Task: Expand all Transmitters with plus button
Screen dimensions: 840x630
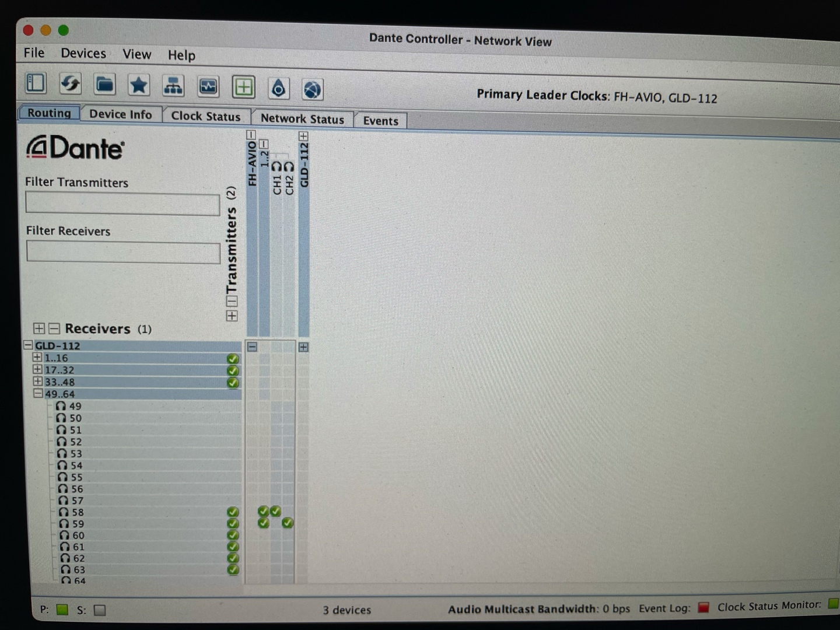Action: pyautogui.click(x=232, y=316)
